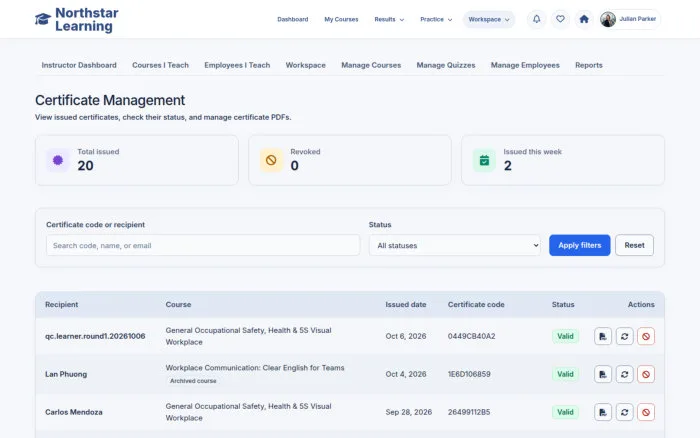Image resolution: width=700 pixels, height=438 pixels.
Task: Click the Certificate Management heading
Action: coord(110,100)
